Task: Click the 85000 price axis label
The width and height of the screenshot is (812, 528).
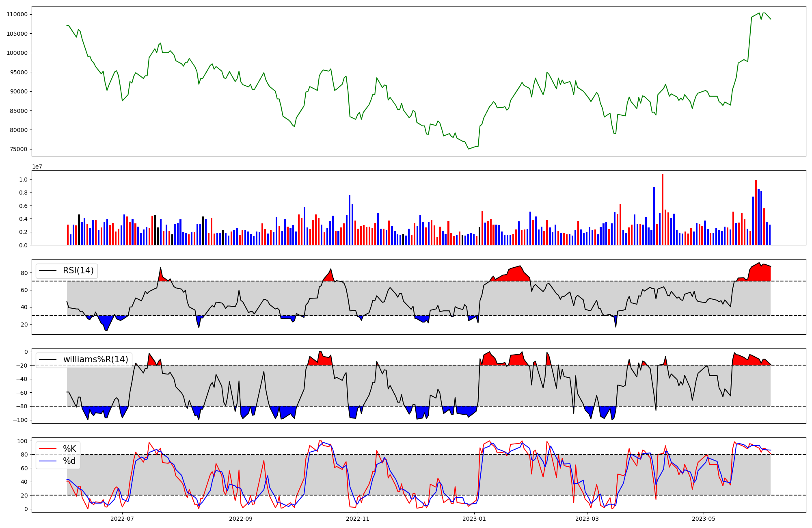Action: click(19, 111)
